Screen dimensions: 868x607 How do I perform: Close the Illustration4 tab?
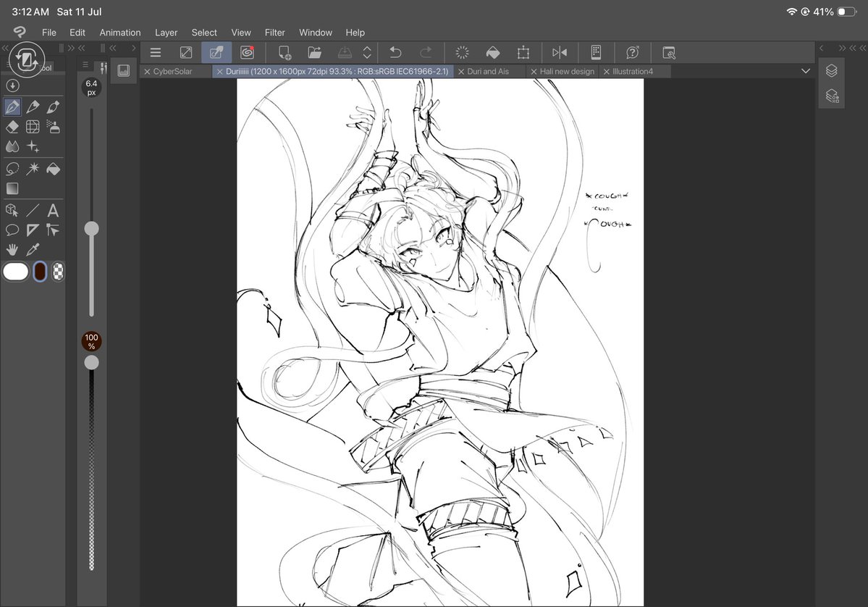coord(606,72)
